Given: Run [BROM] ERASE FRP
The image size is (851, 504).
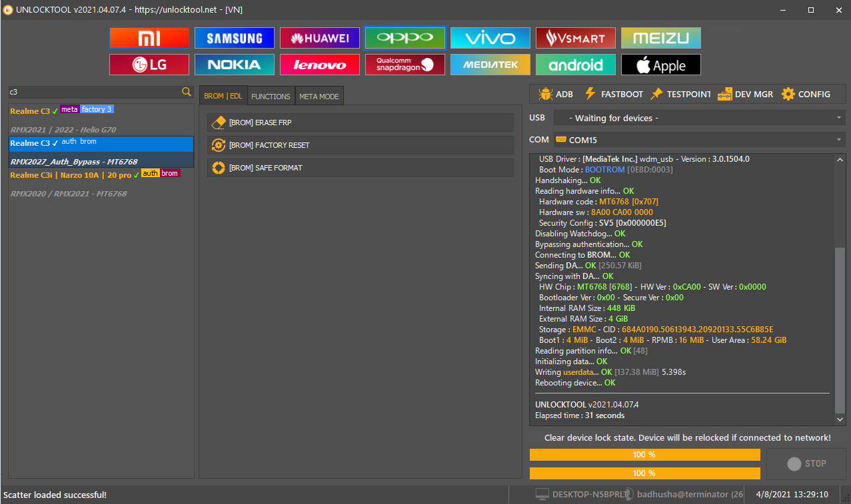Looking at the screenshot, I should click(x=361, y=123).
